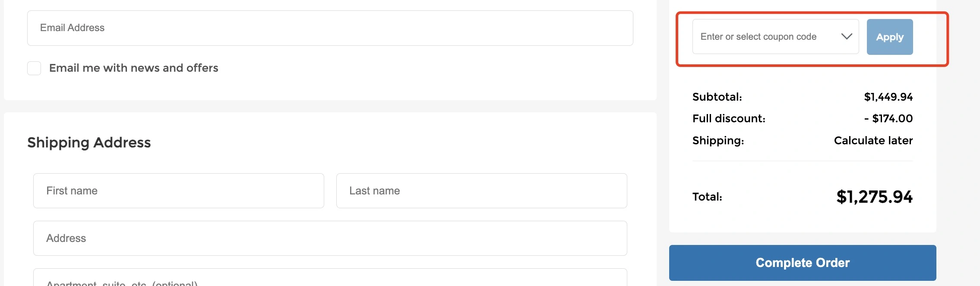Click the Complete Order button
Screen dimensions: 980x286
click(x=802, y=263)
